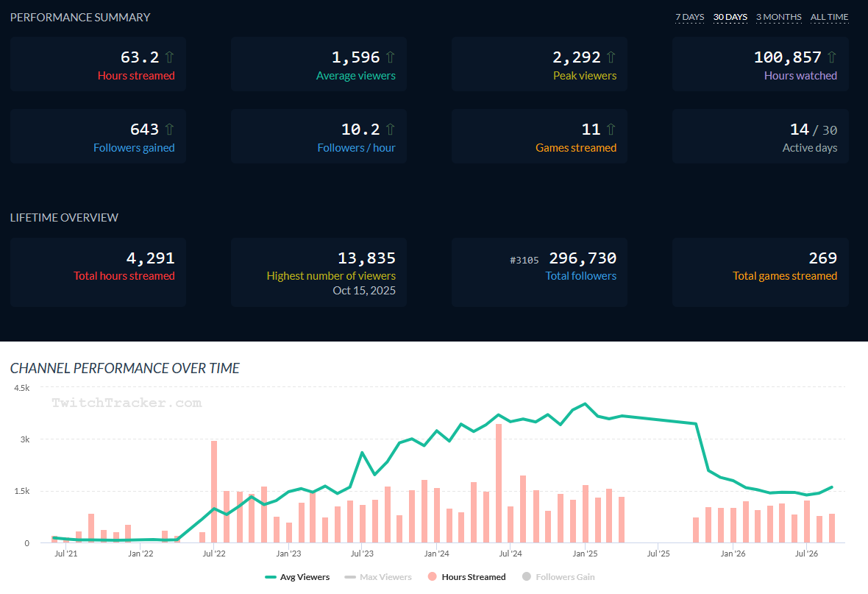Screen dimensions: 868x594
Task: Click the Highest number of viewers label
Action: pos(331,276)
